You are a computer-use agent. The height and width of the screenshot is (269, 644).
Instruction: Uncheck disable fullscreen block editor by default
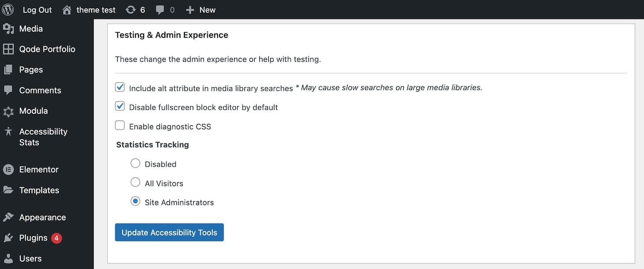(120, 106)
